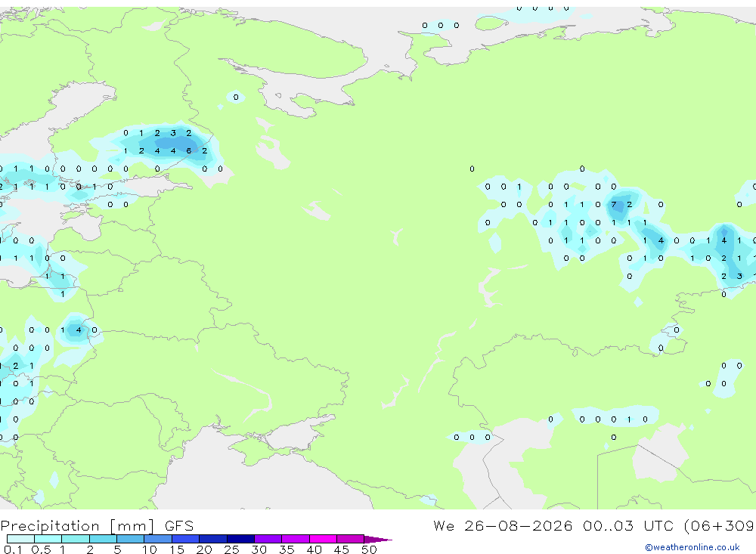Choose the 2–5 mm legend color segment
This screenshot has width=756, height=554.
[103, 539]
